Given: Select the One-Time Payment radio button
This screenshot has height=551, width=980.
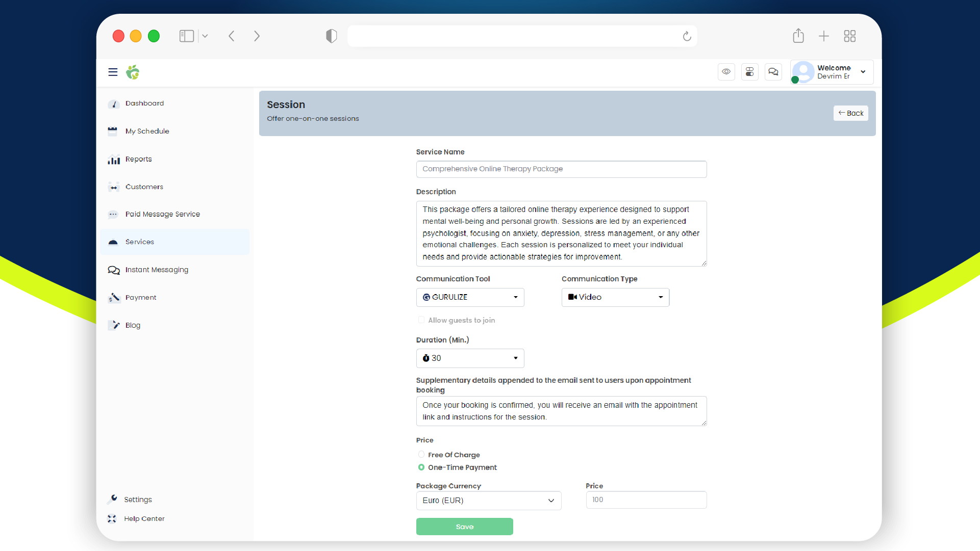Looking at the screenshot, I should pyautogui.click(x=421, y=467).
